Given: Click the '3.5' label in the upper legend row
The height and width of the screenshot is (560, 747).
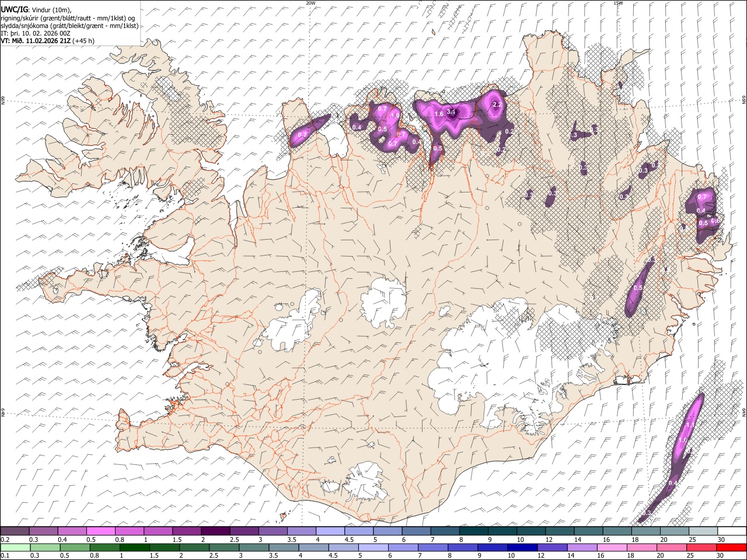Looking at the screenshot, I should tap(292, 540).
